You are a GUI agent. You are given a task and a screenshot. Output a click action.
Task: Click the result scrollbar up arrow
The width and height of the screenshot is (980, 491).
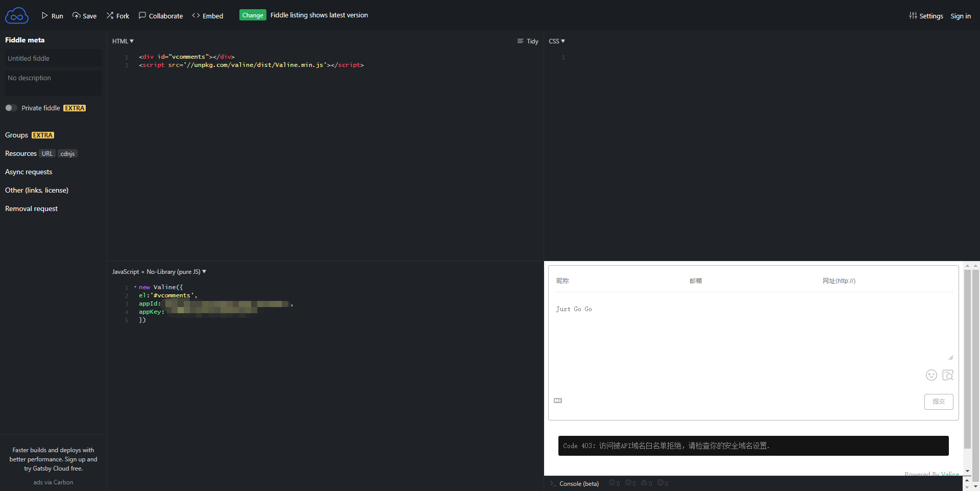coord(967,266)
